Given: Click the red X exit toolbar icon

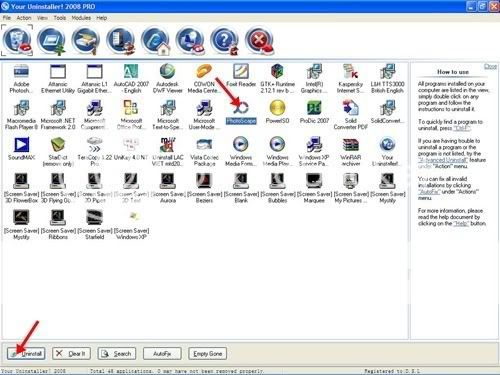Looking at the screenshot, I should [260, 40].
